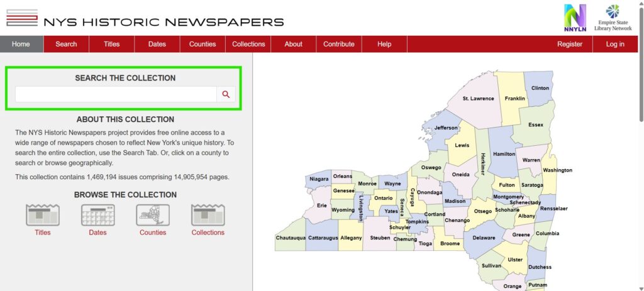The width and height of the screenshot is (644, 291).
Task: Select Chenango county on the map
Action: point(456,221)
